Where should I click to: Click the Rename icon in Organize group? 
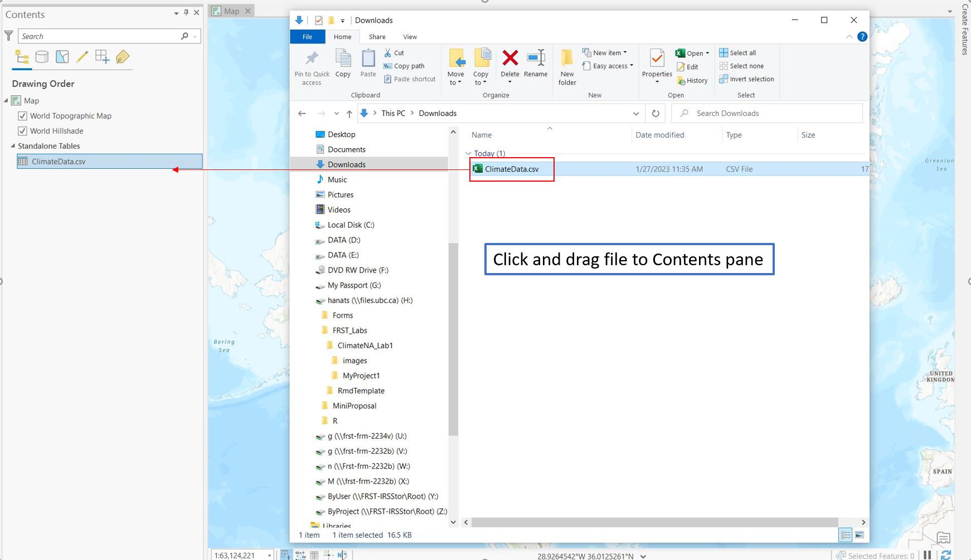point(535,59)
